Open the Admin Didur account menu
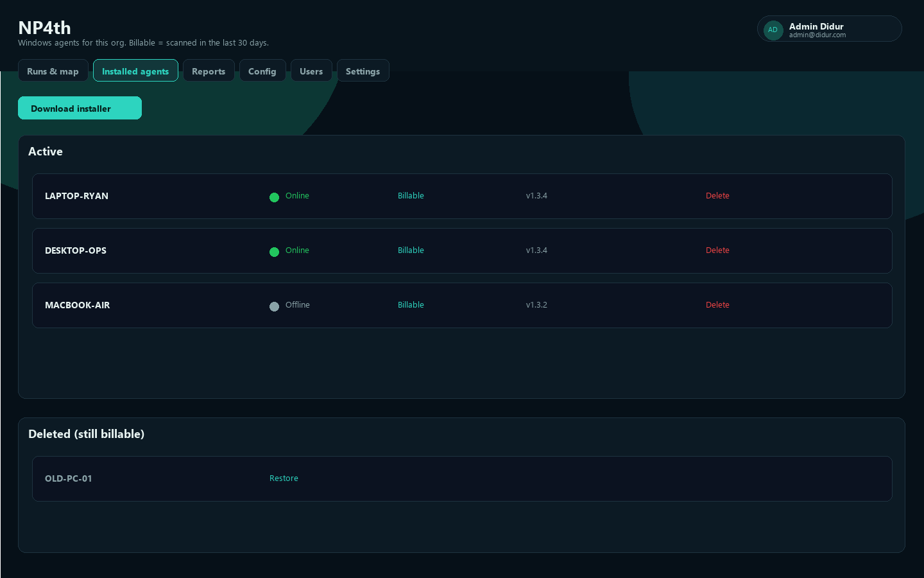 pyautogui.click(x=829, y=29)
